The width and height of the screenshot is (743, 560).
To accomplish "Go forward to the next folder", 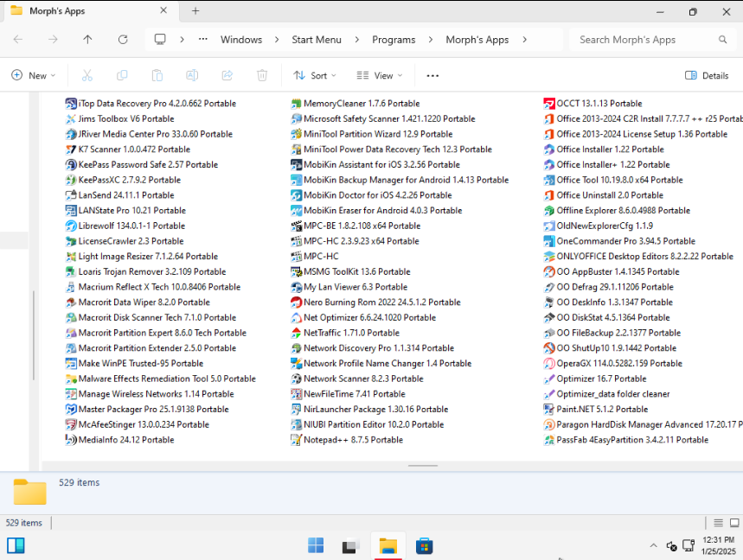I will coord(53,40).
